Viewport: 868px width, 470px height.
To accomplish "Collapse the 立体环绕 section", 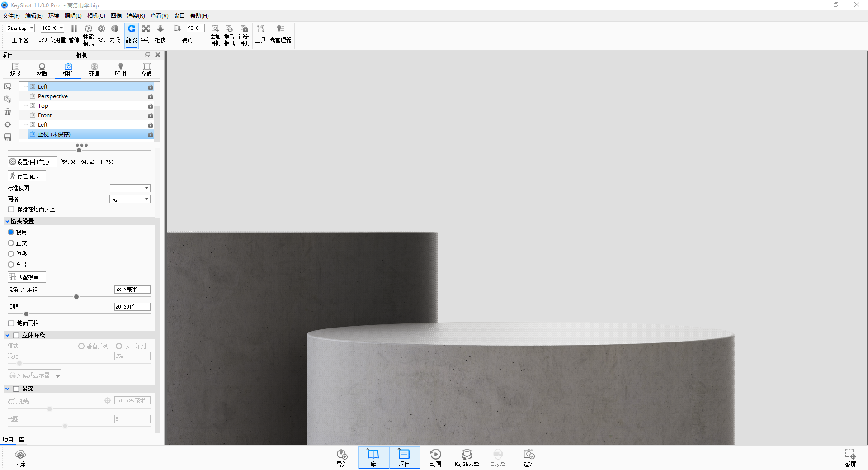I will 7,335.
